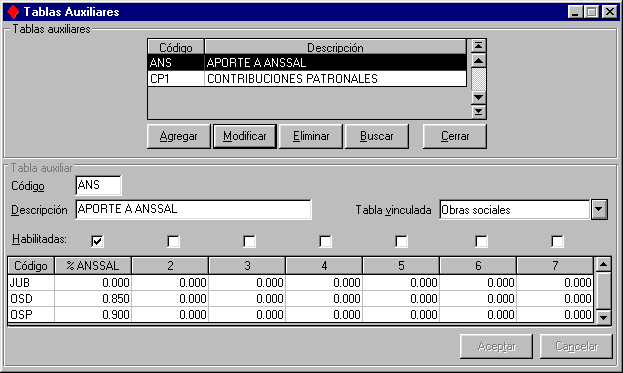Screen dimensions: 623x373
Task: Uncheck the first Habilitadas checkbox
Action: (x=97, y=241)
